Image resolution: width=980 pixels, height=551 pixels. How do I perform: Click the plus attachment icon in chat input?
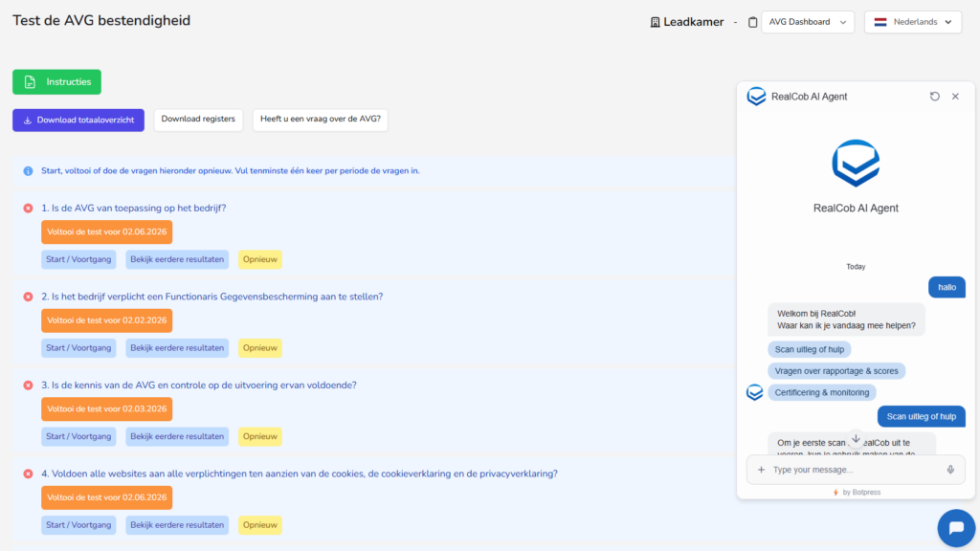click(762, 470)
